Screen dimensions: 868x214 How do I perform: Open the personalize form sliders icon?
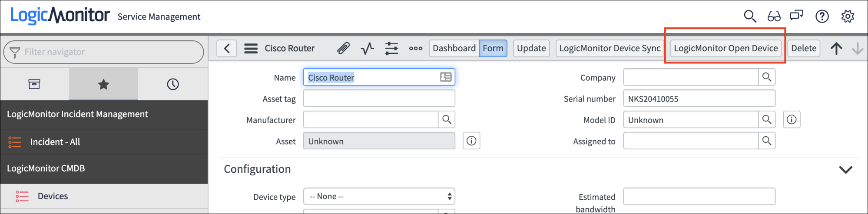tap(391, 48)
